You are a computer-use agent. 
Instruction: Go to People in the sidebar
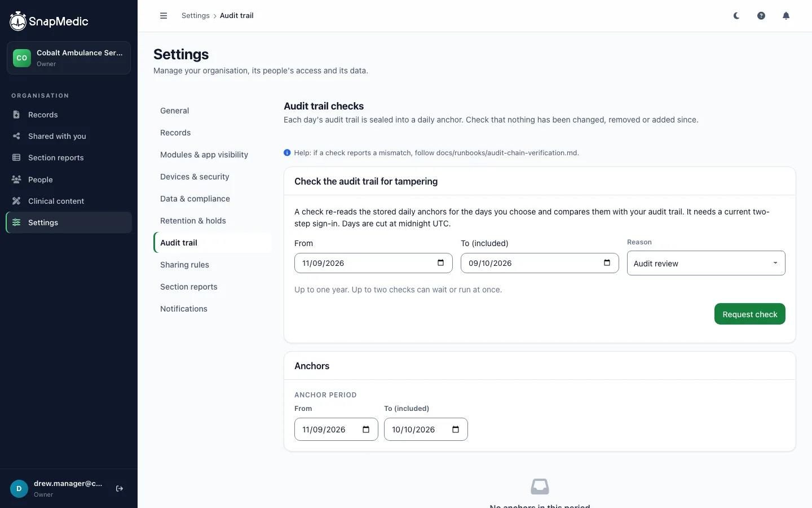pyautogui.click(x=69, y=179)
